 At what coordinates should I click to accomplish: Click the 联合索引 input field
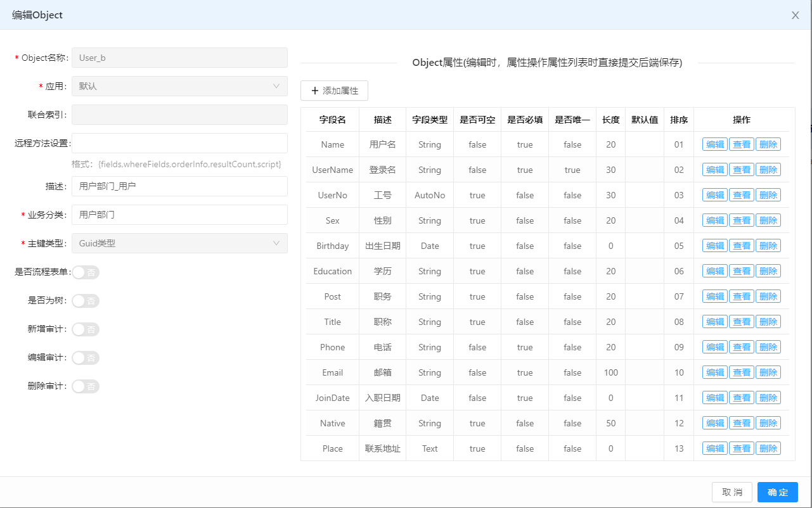pyautogui.click(x=179, y=115)
